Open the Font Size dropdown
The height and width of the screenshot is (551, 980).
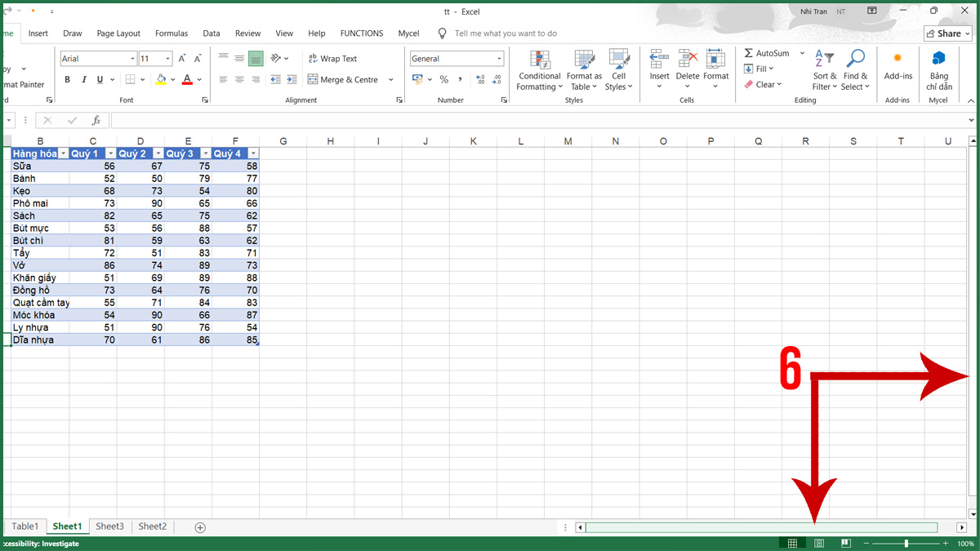click(167, 58)
